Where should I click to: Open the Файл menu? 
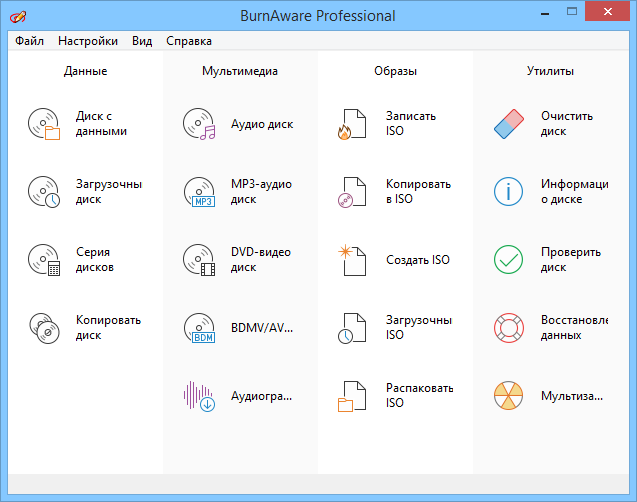[29, 41]
